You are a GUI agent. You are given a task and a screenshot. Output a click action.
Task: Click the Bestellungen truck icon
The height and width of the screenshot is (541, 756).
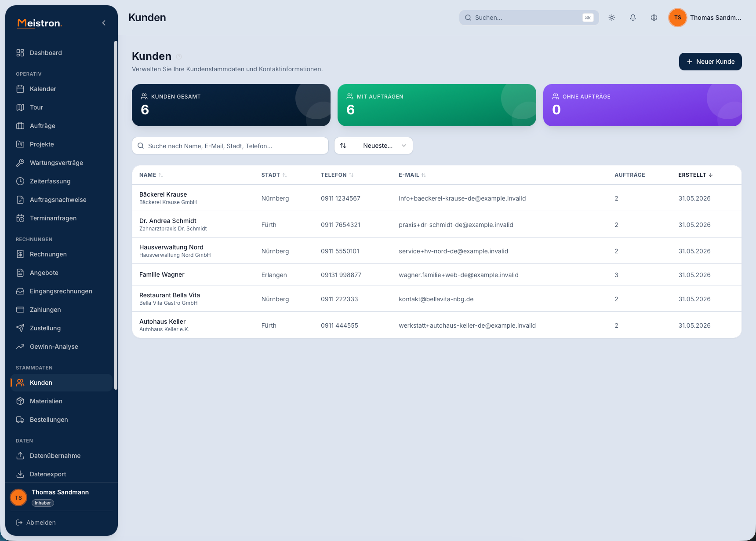coord(20,420)
